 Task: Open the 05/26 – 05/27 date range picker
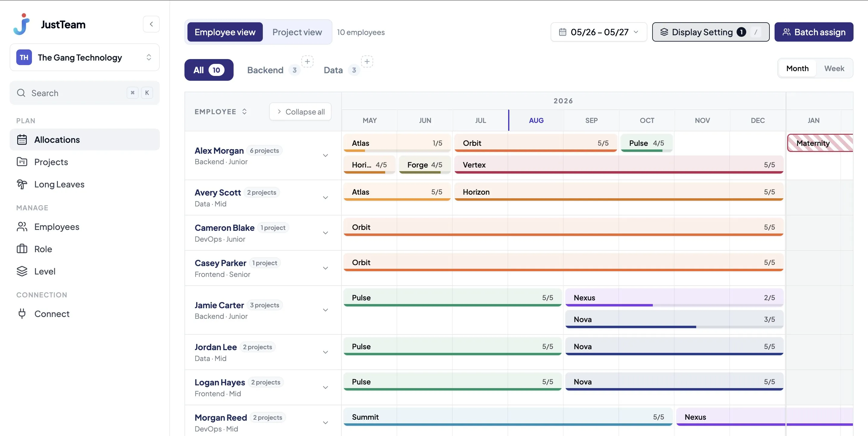pyautogui.click(x=599, y=32)
